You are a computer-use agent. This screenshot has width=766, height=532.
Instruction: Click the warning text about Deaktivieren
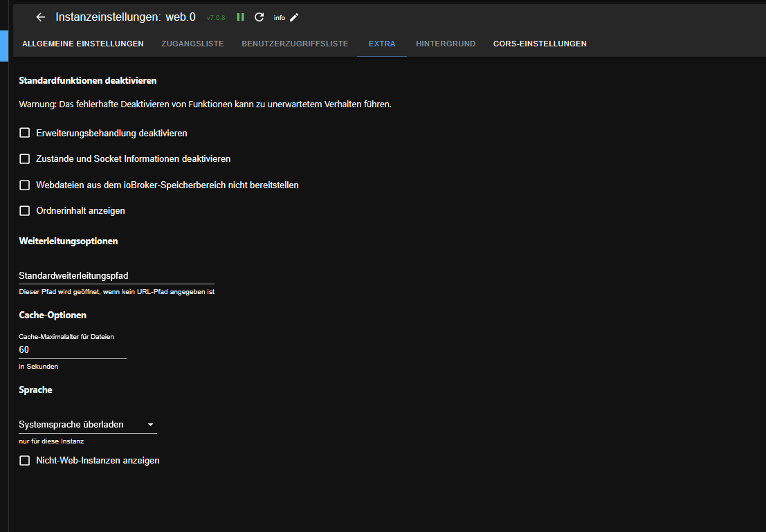pyautogui.click(x=206, y=104)
